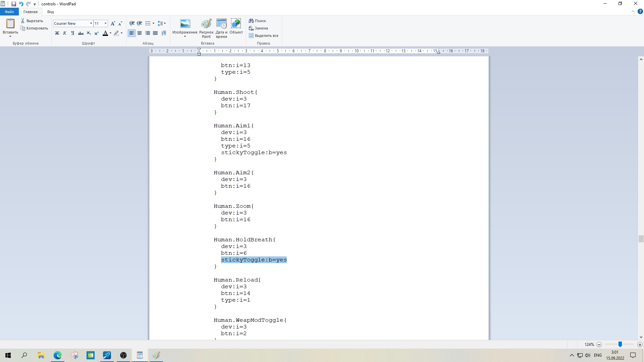Open the font size 11 dropdown
Screen dimensions: 644x362
pyautogui.click(x=105, y=23)
